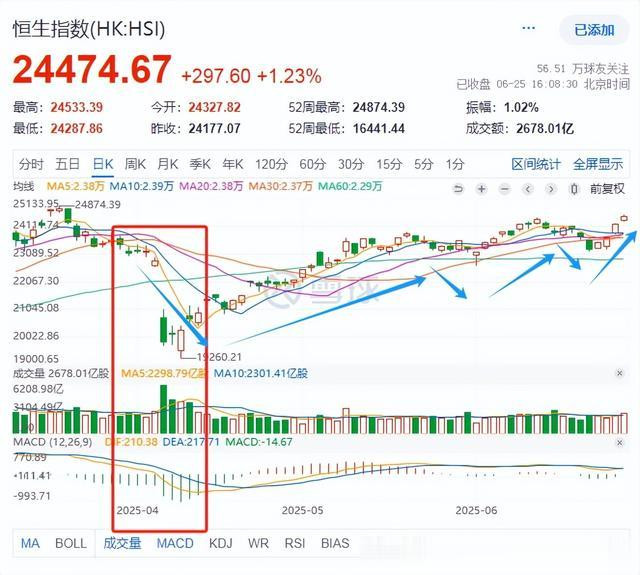This screenshot has width=640, height=575.
Task: Open the 前复权 adjustment dropdown
Action: click(607, 189)
